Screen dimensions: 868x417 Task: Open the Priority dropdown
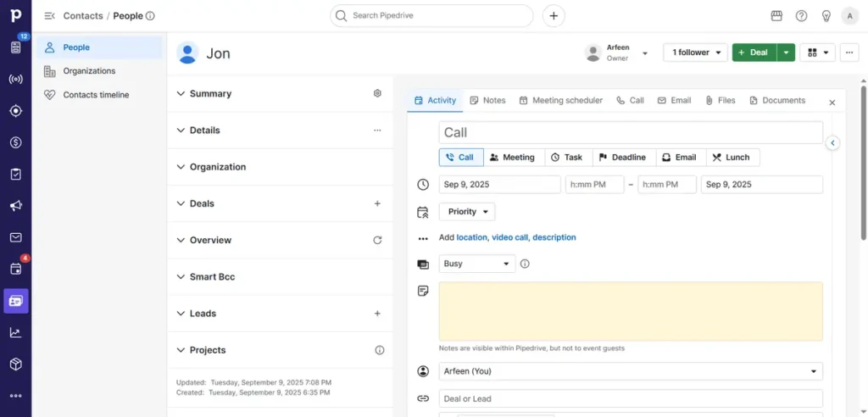pos(467,212)
